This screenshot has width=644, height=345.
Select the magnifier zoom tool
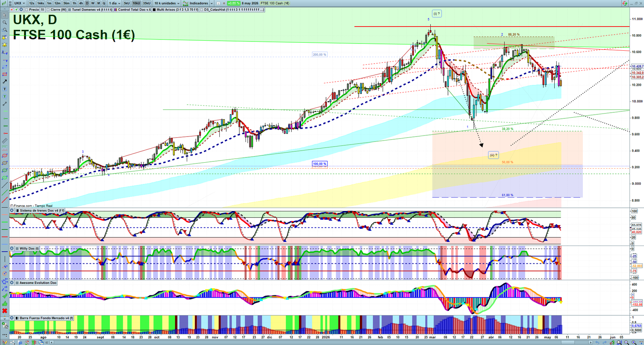4,22
